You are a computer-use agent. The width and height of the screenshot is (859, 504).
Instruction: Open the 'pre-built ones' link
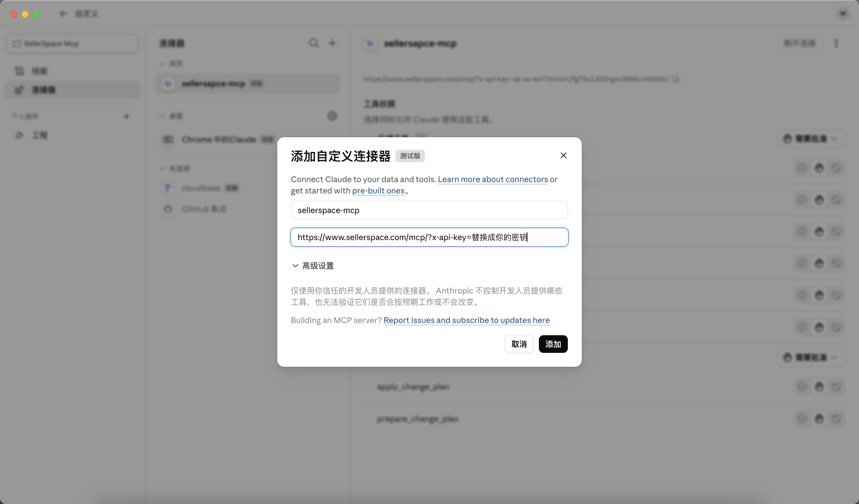[378, 191]
